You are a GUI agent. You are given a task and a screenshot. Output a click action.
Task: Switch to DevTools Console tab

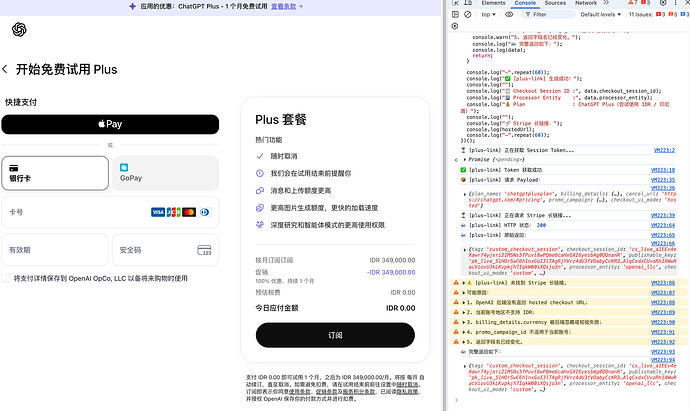[525, 3]
